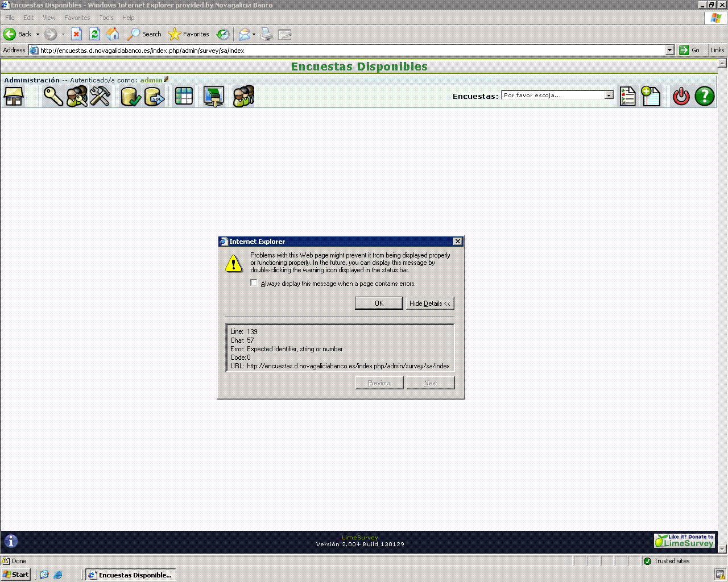Click the Forward navigation arrow
728x582 pixels.
51,34
